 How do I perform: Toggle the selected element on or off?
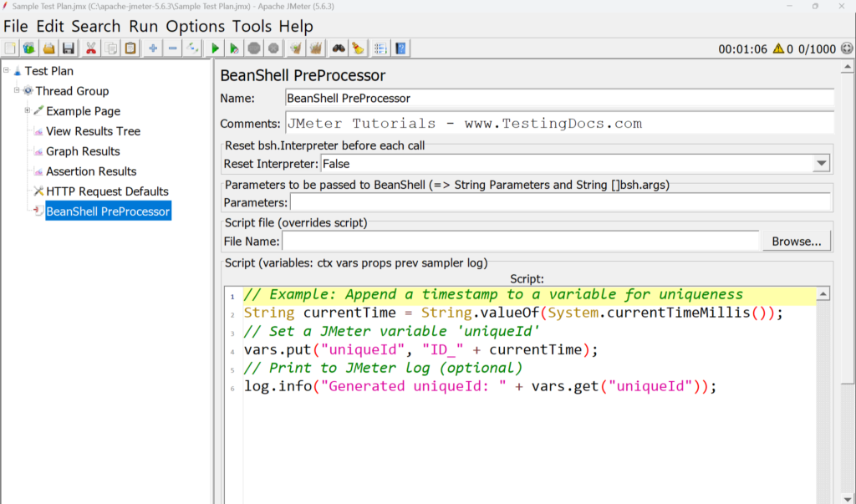pyautogui.click(x=191, y=48)
